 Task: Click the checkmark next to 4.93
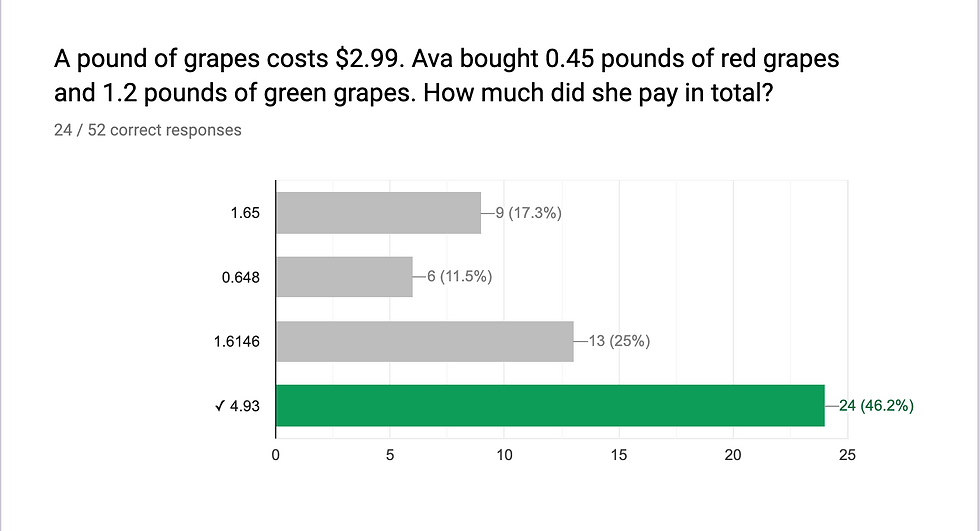click(219, 406)
